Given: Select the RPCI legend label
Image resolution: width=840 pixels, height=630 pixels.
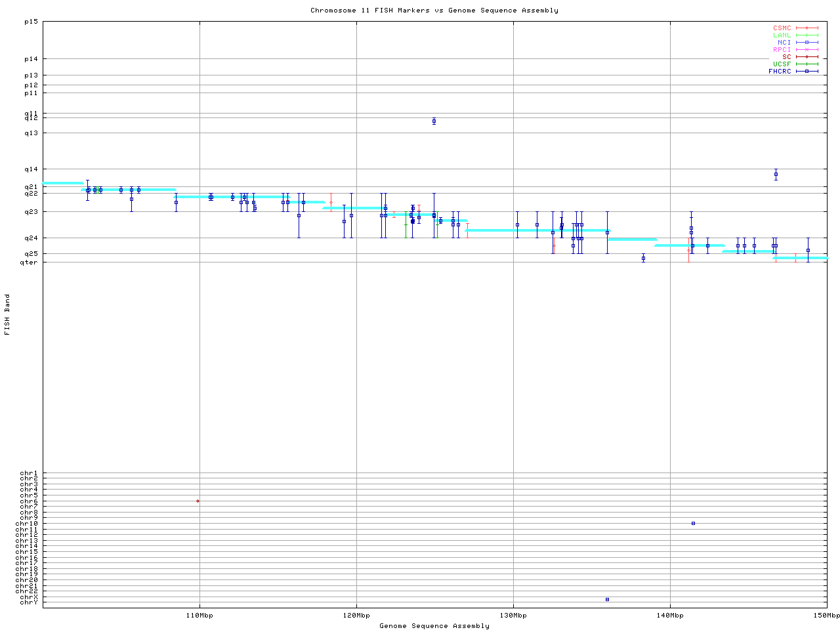Looking at the screenshot, I should click(782, 50).
